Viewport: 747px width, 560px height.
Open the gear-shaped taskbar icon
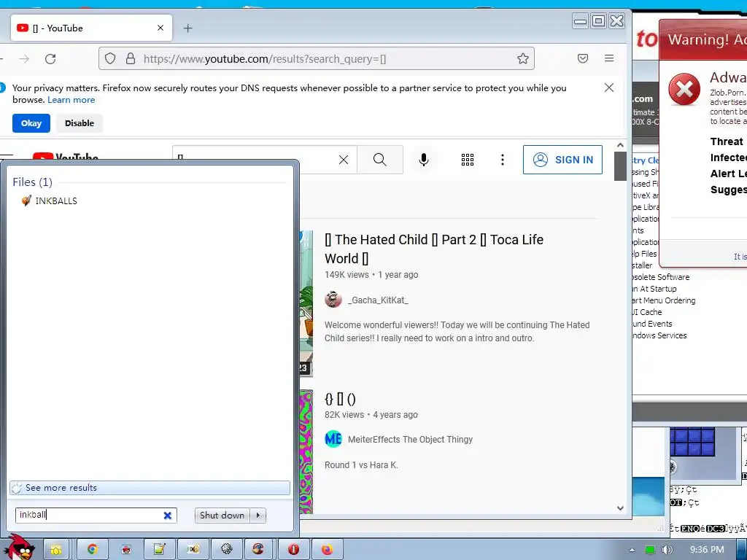pyautogui.click(x=226, y=550)
